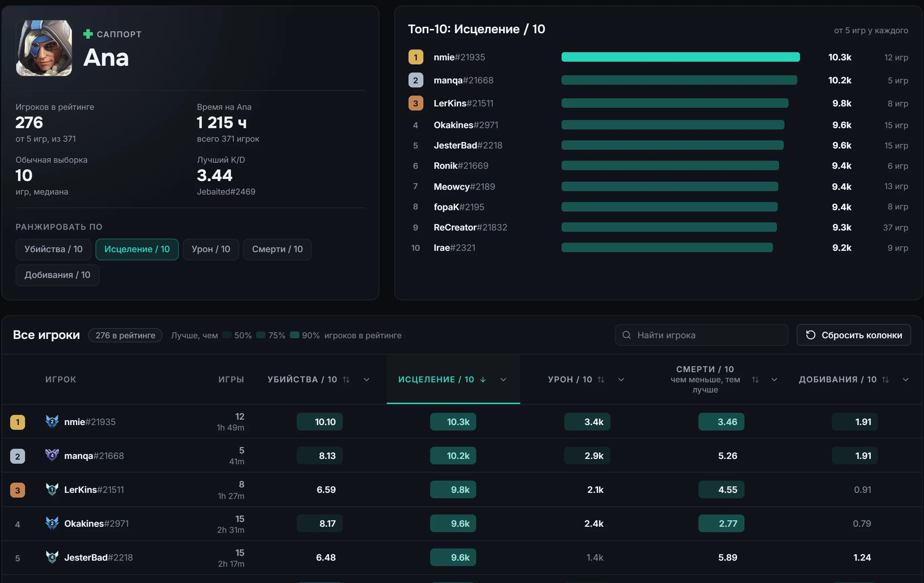Click the silver rank 2 badge in Top-10
924x583 pixels.
tap(416, 80)
